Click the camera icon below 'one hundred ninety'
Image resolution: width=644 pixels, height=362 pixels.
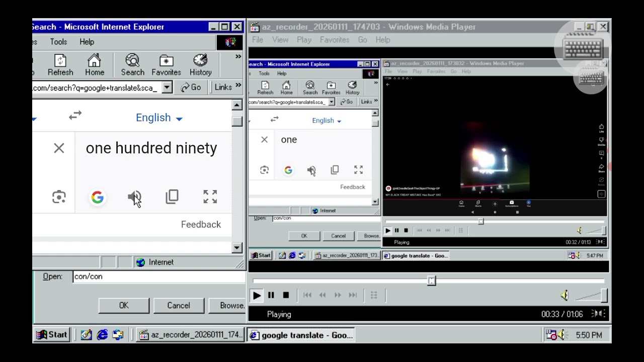[x=59, y=197]
